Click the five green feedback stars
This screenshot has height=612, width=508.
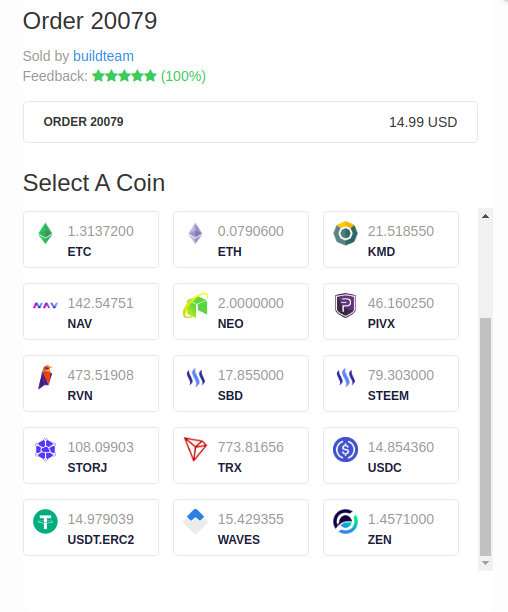click(x=124, y=76)
